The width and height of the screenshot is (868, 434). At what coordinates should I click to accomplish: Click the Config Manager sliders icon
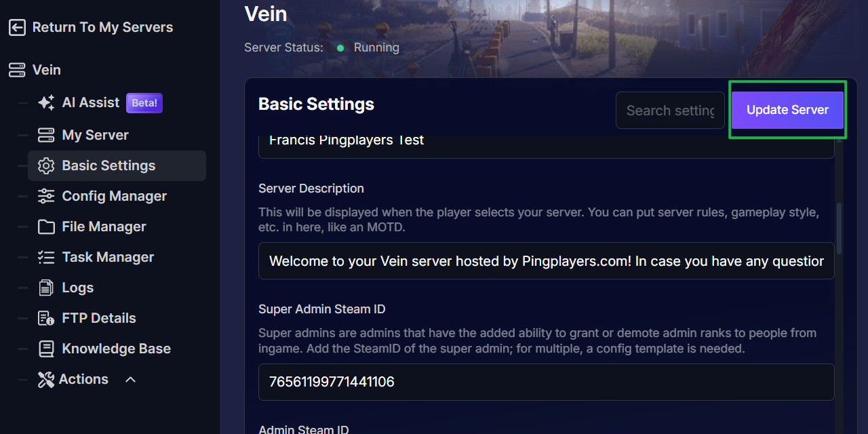tap(46, 197)
